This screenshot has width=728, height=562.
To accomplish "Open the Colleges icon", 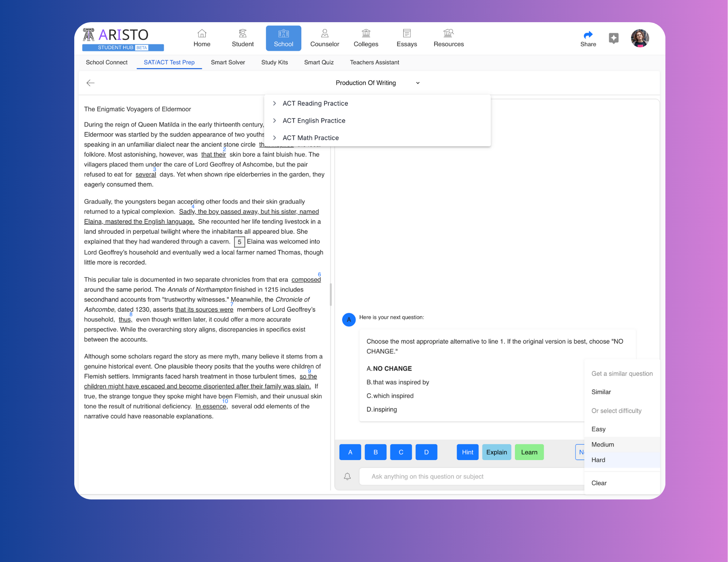I will (366, 34).
